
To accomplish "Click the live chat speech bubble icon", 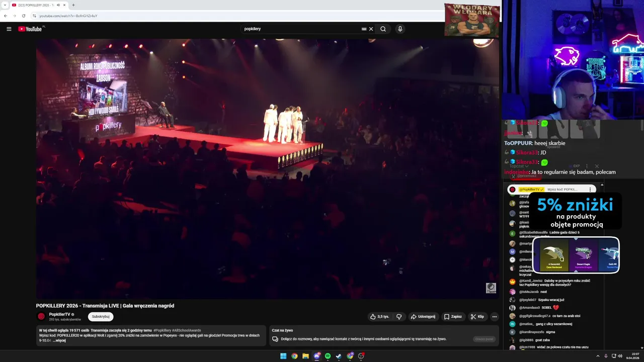I will pos(275,339).
